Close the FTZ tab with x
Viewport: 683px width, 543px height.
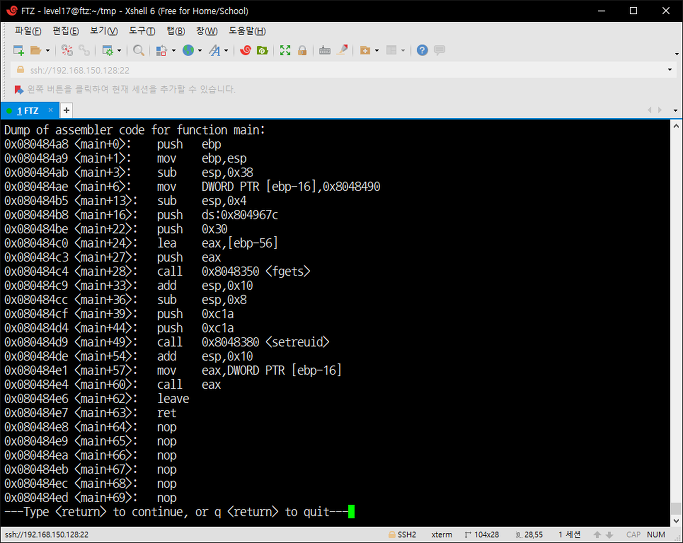(x=51, y=110)
